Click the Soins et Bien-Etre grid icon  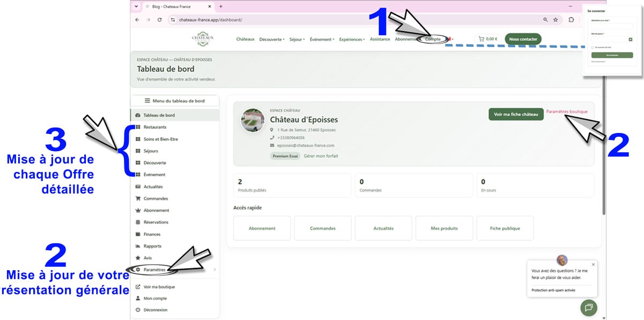138,139
